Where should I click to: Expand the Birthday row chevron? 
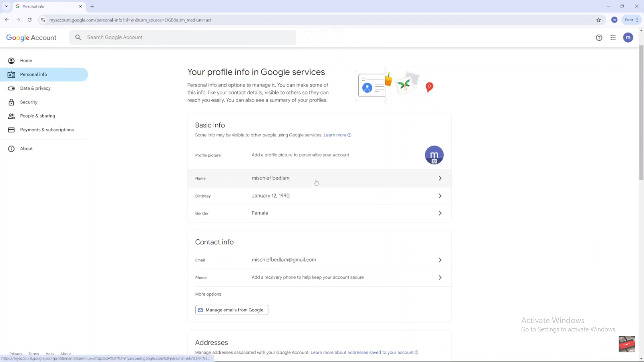440,196
